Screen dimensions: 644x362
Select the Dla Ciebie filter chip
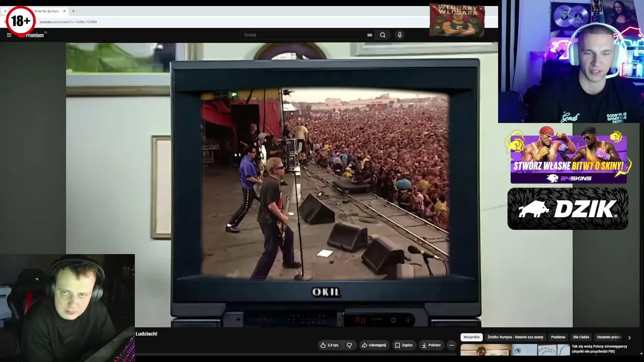(581, 337)
